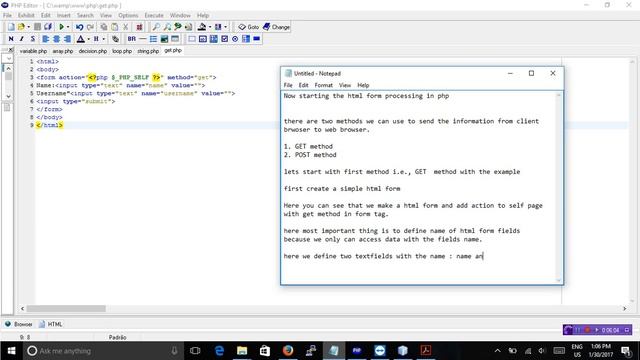Click the BR line break icon
Screen dimensions: 640x360
point(131,39)
